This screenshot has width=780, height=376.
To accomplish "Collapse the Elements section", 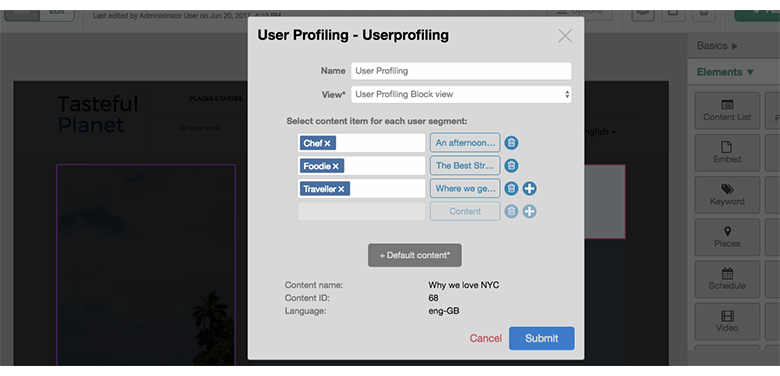I will 725,72.
